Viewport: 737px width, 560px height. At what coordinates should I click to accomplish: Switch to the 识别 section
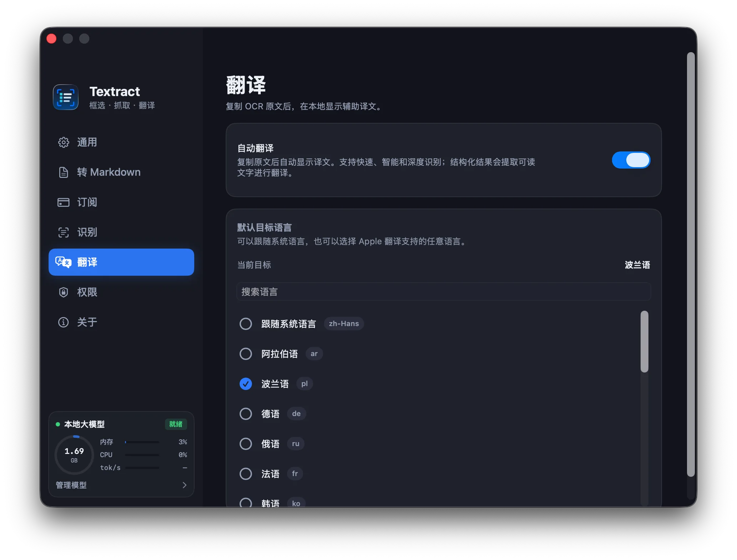121,232
